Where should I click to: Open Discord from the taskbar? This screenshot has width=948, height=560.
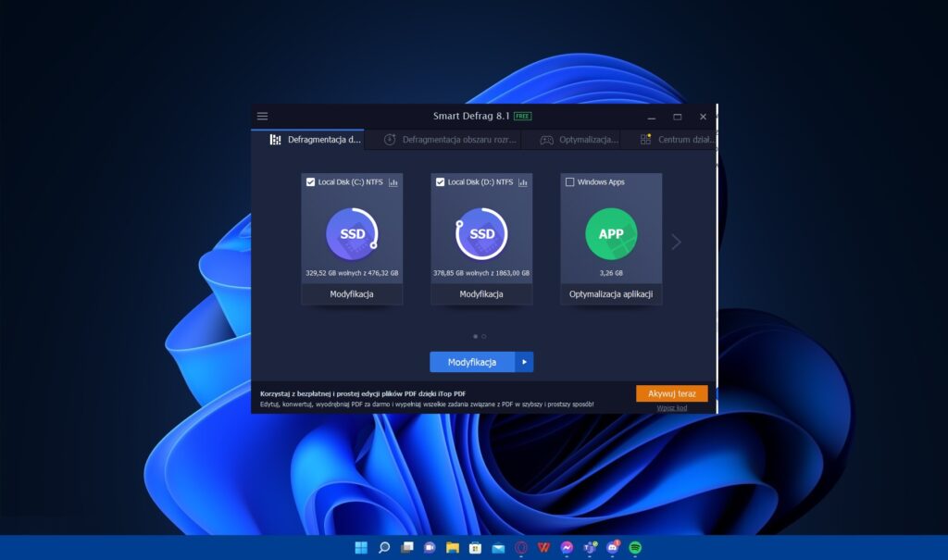tap(613, 548)
